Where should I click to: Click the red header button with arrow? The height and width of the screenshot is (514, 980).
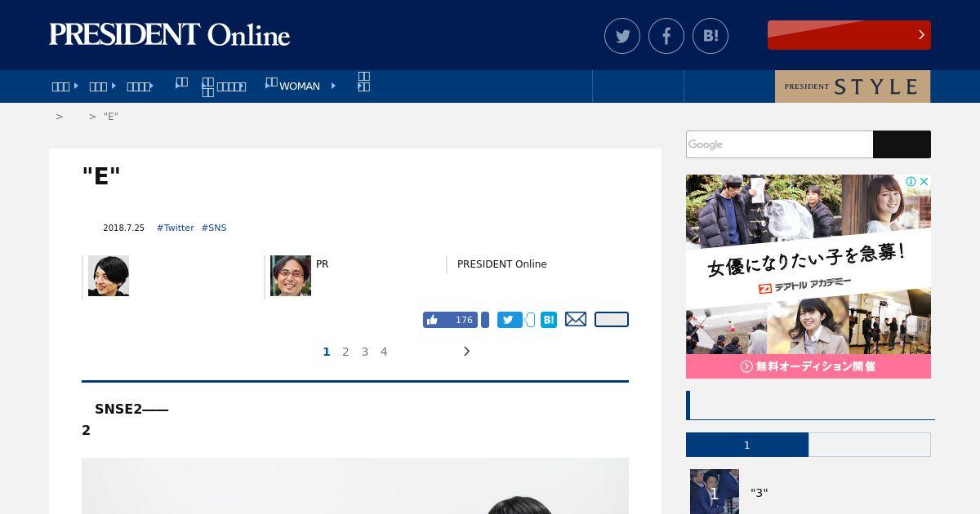849,35
